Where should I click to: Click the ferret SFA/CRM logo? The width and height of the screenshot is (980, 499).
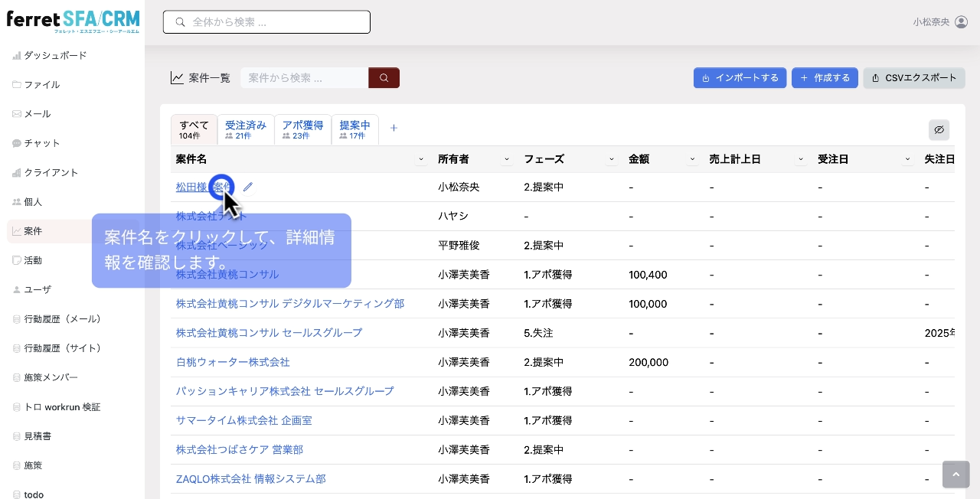[x=73, y=21]
